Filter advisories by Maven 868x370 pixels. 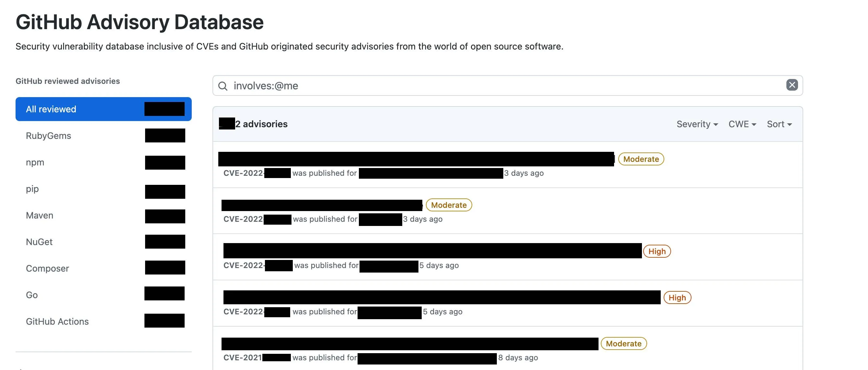40,215
